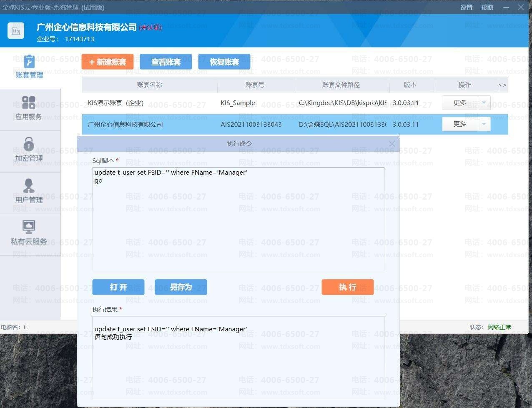Image resolution: width=532 pixels, height=408 pixels.
Task: Click the company name in the blue header
Action: pyautogui.click(x=87, y=27)
